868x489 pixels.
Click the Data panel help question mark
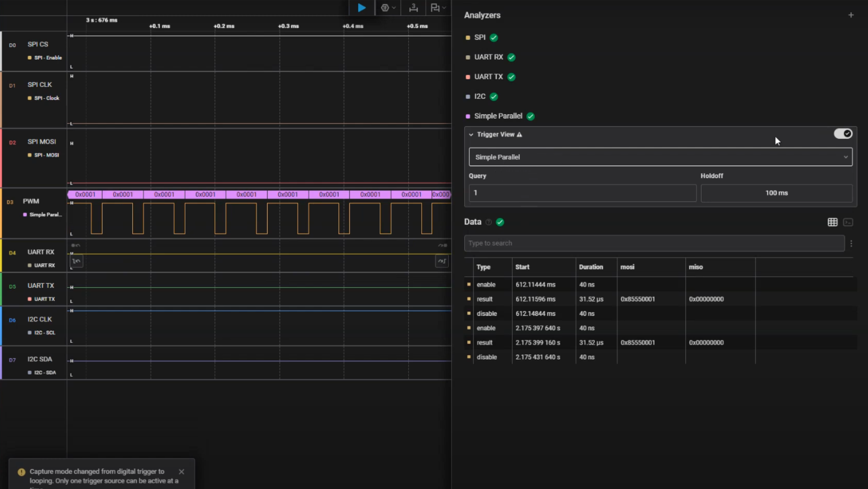(489, 222)
